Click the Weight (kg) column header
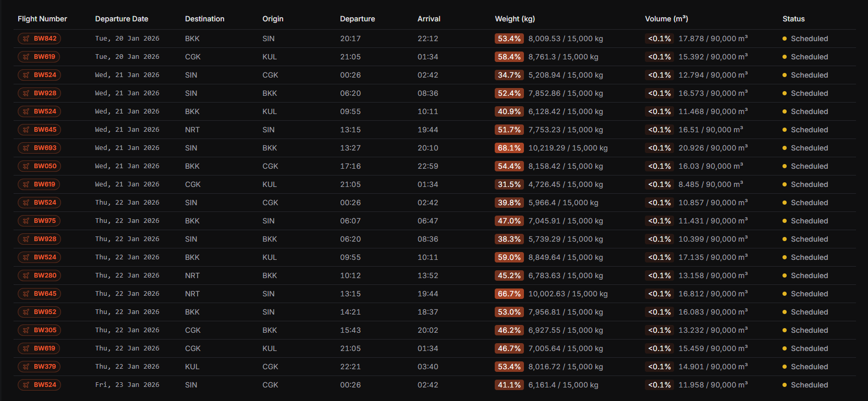 pyautogui.click(x=515, y=19)
